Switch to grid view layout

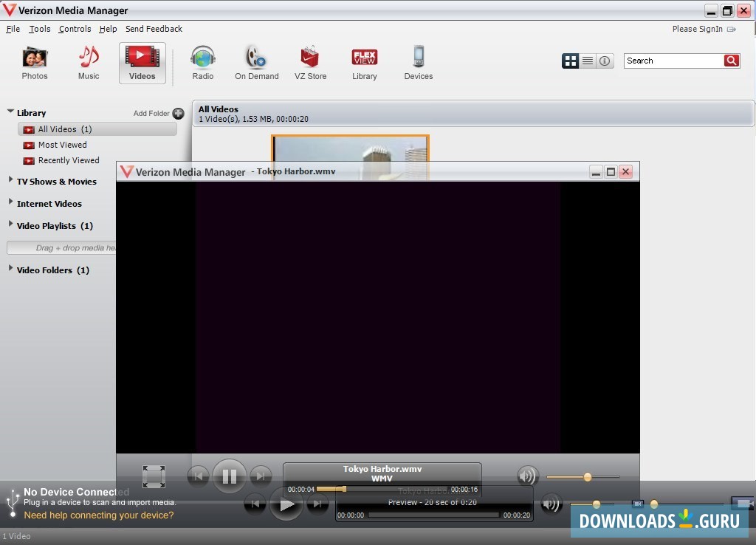pos(569,61)
